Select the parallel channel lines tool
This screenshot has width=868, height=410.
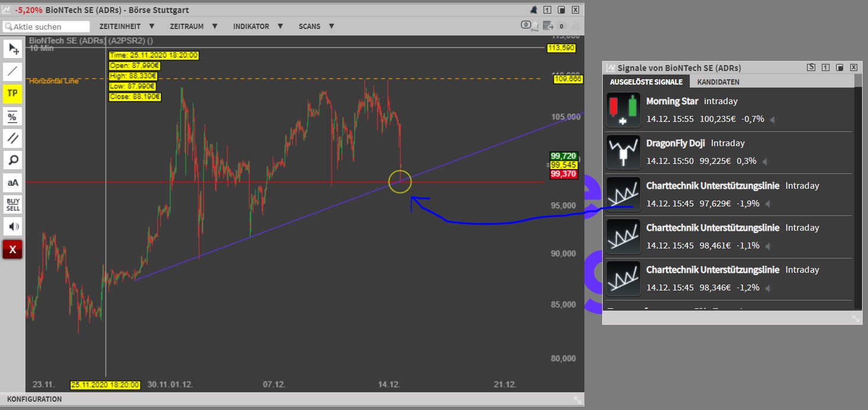[x=12, y=138]
